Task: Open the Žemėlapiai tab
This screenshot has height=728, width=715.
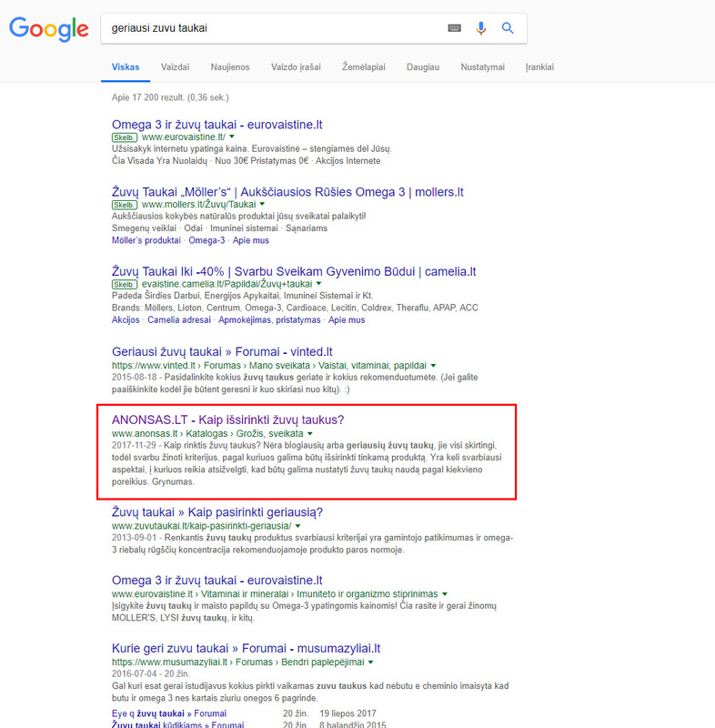Action: [x=363, y=66]
